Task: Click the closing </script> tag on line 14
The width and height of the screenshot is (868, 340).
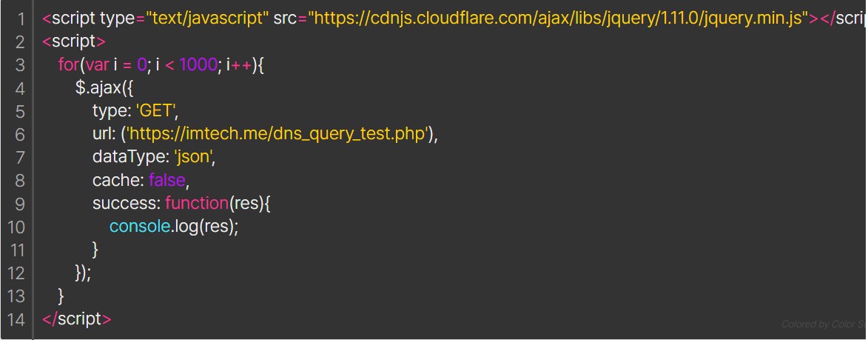Action: point(77,319)
